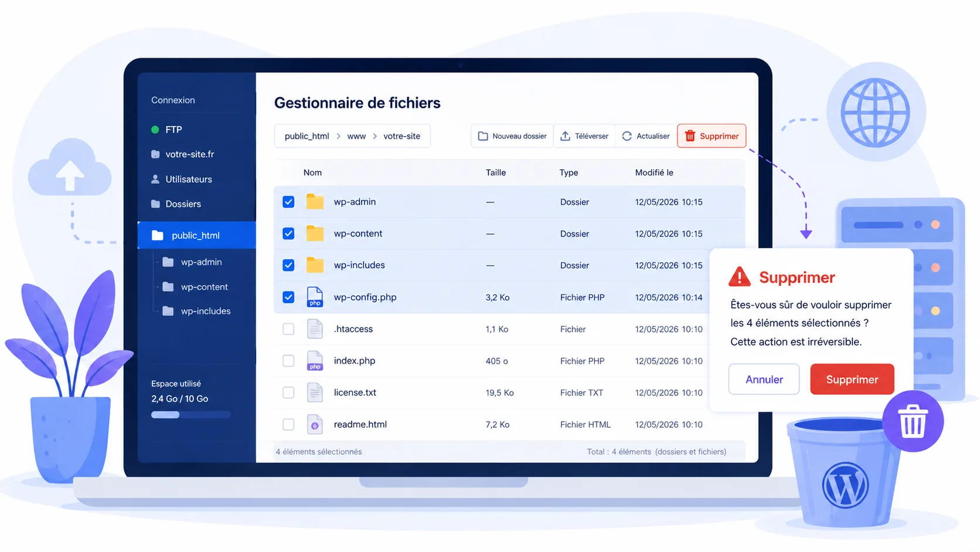This screenshot has width=980, height=552.
Task: Click the Dossiers folder icon in sidebar
Action: pos(155,204)
